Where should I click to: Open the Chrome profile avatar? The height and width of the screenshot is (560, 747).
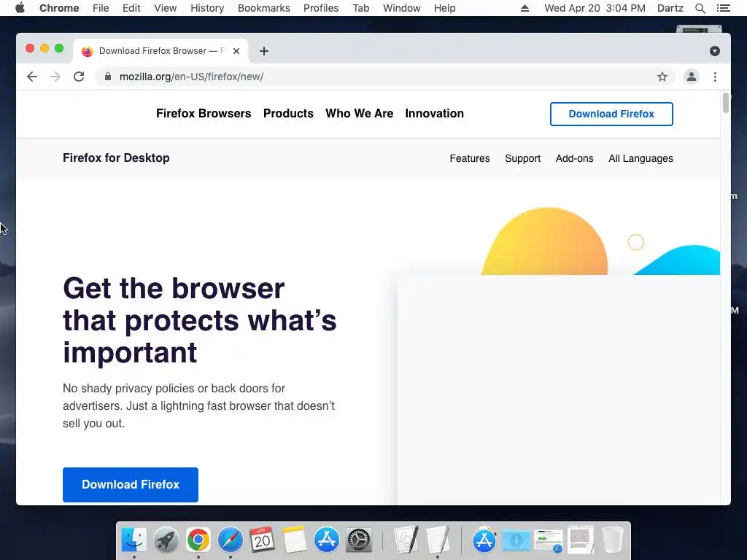[692, 77]
